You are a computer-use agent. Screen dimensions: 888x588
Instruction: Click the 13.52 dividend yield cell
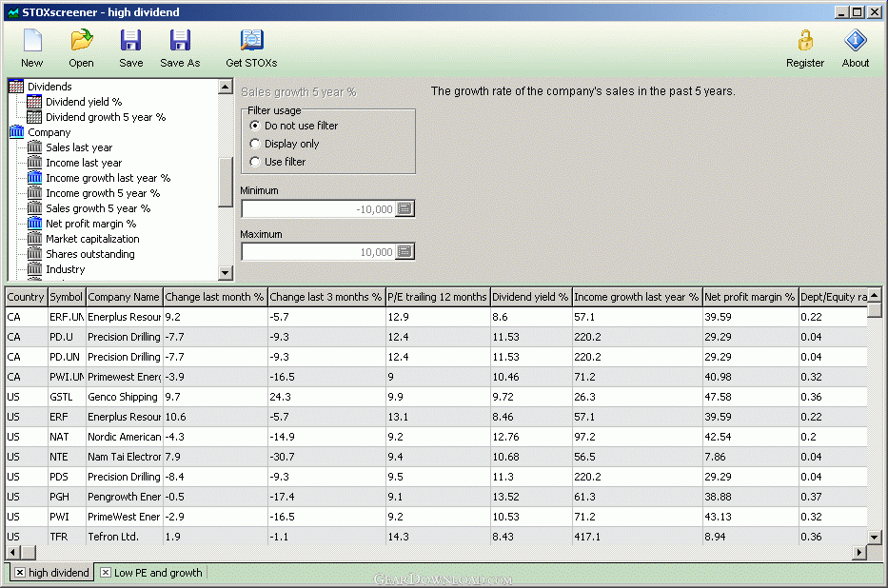[x=531, y=497]
